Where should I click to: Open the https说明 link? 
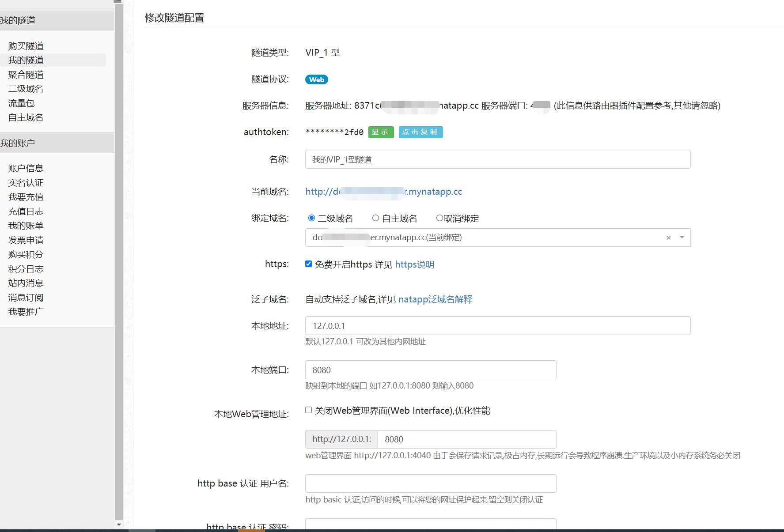[x=414, y=264]
